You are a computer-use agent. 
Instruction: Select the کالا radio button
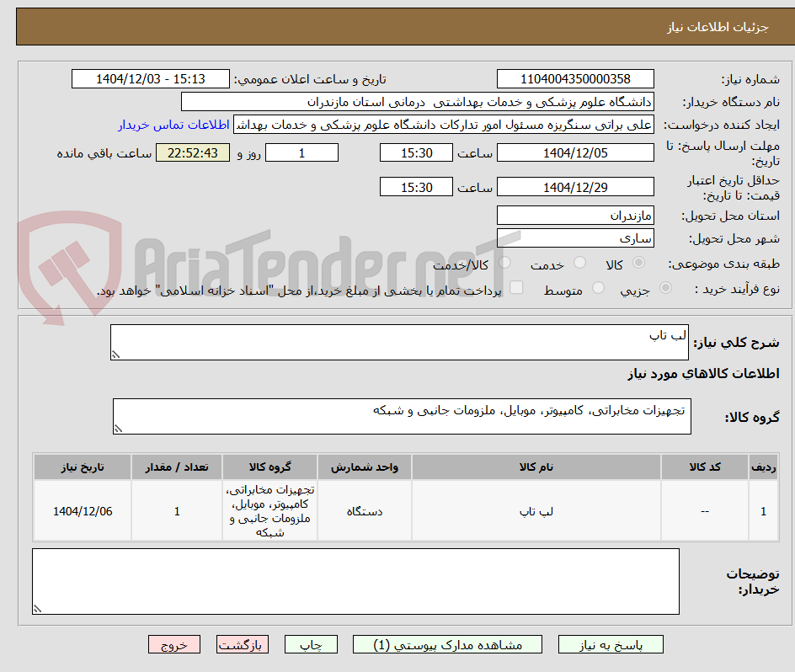click(639, 263)
